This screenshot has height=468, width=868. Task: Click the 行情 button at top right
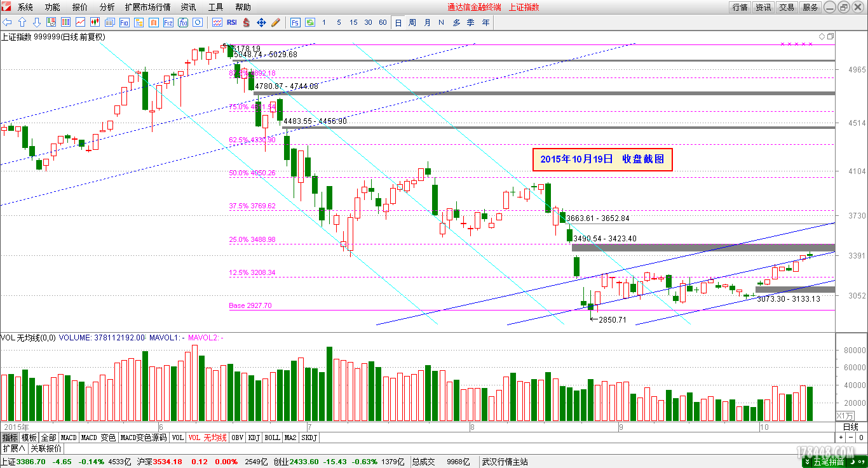pos(740,8)
